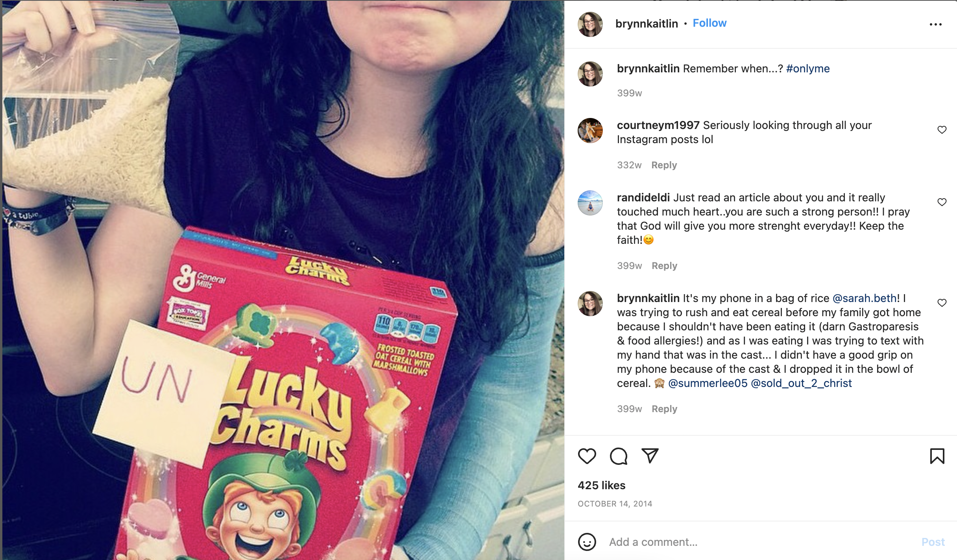Open the @sold_out_2_christ mention
This screenshot has width=957, height=560.
801,383
